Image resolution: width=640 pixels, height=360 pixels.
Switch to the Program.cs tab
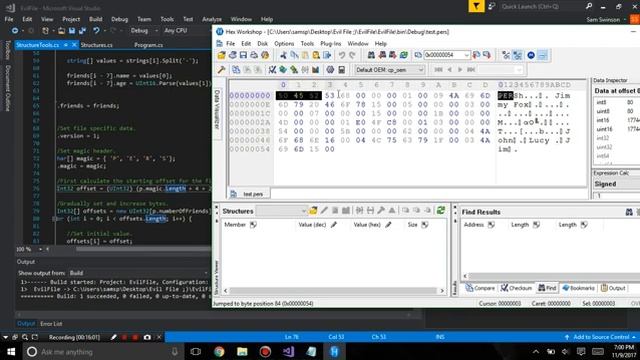[x=149, y=45]
